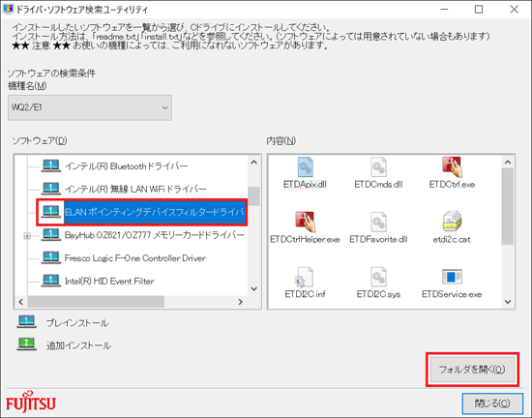532x418 pixels.
Task: Select the ETDService.exe application icon
Action: tap(452, 277)
